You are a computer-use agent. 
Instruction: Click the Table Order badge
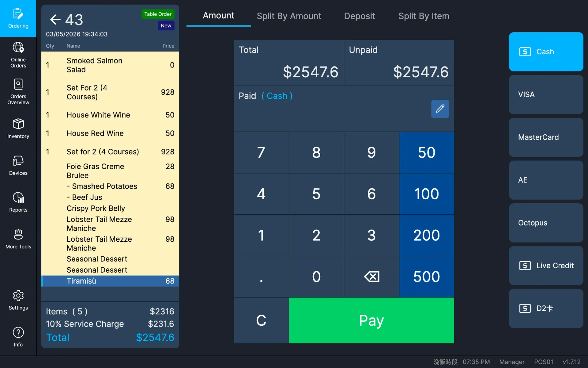158,14
